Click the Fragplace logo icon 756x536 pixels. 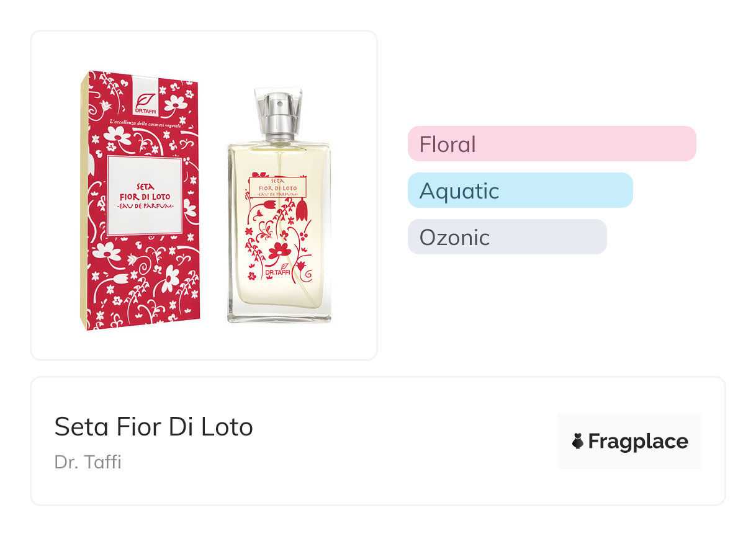point(578,441)
